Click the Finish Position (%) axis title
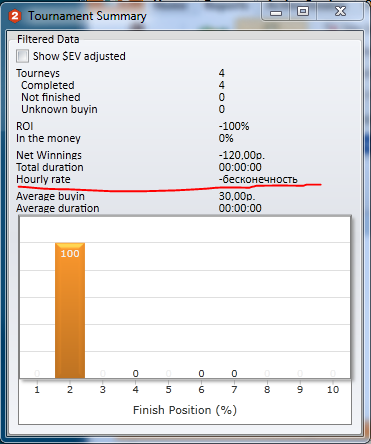371x444 pixels. [185, 410]
